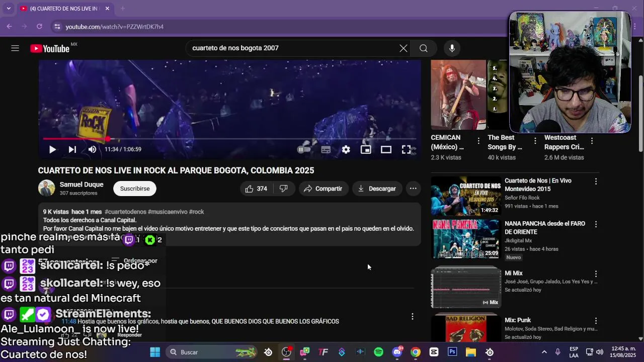The image size is (644, 362).
Task: Go to the YouTube home logo
Action: coord(50,48)
